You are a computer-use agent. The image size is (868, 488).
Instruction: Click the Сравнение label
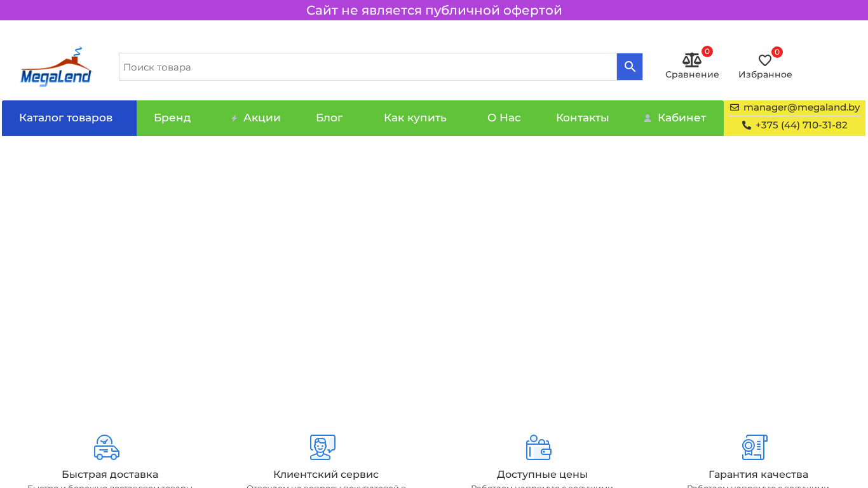click(692, 74)
